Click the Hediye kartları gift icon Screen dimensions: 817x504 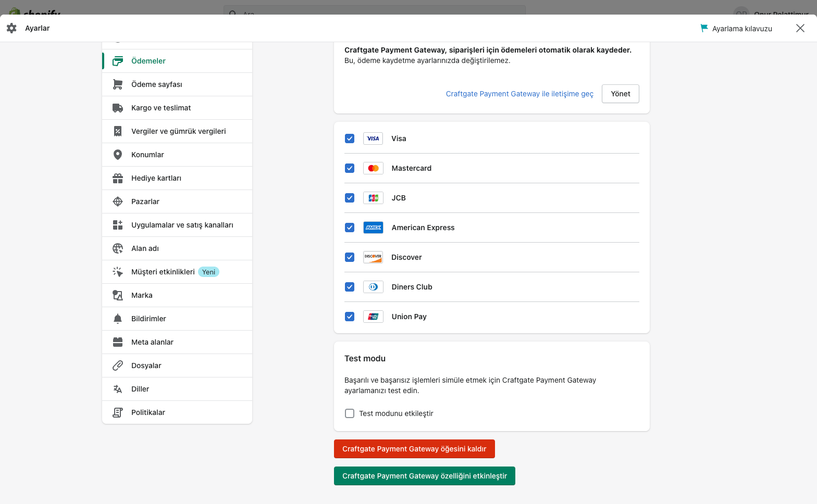click(118, 178)
